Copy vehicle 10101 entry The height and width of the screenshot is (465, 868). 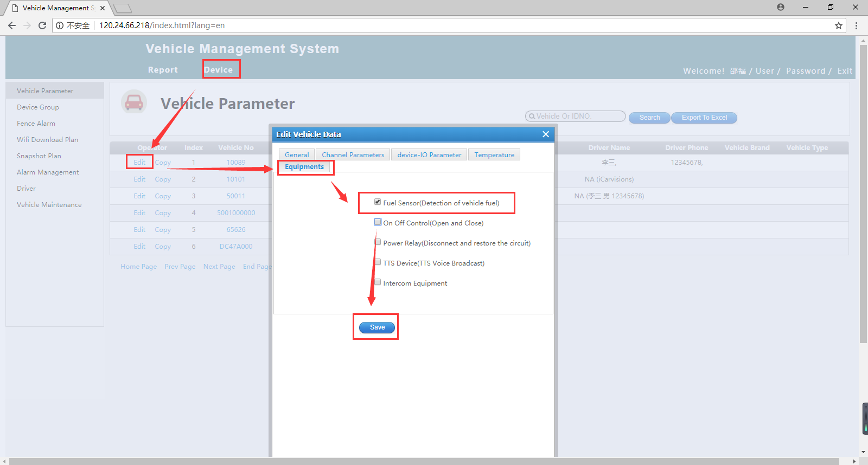(x=163, y=179)
